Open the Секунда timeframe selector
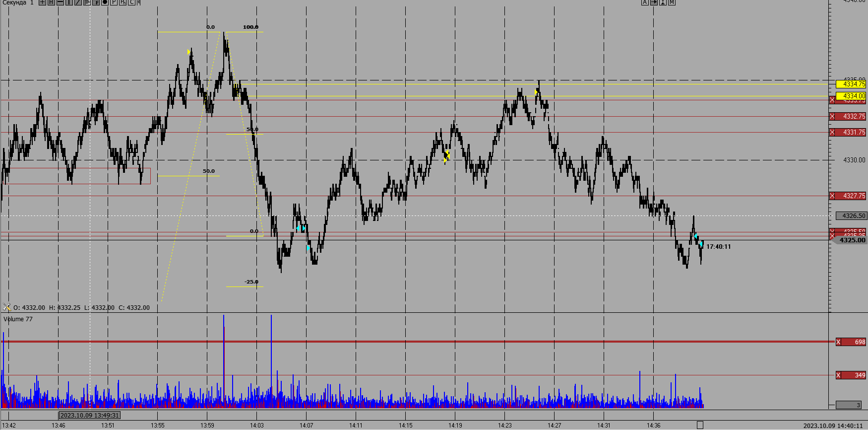Viewport: 868px width, 430px height. pos(14,2)
